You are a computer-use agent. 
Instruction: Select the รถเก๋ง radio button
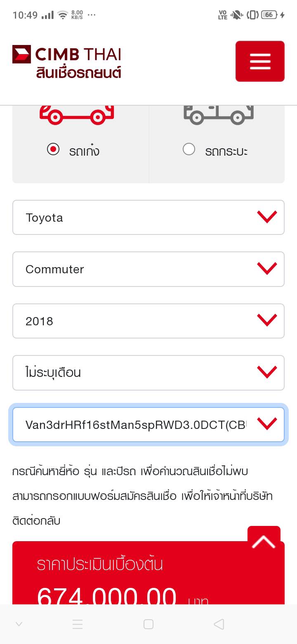point(53,149)
